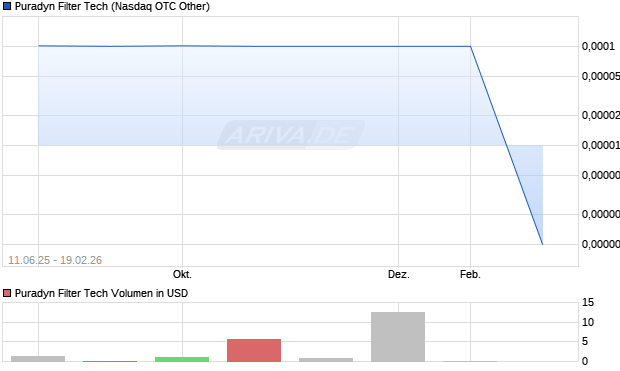Screen dimensions: 620x371
Task: Click the date range '11.06.25 - 19.02.26'
Action: click(55, 260)
